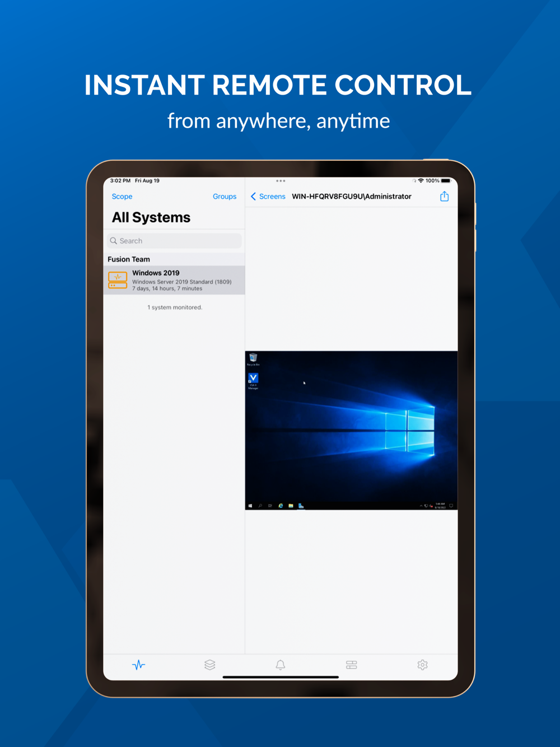The width and height of the screenshot is (560, 747).
Task: Click the remote taskbar search icon
Action: coord(260,506)
